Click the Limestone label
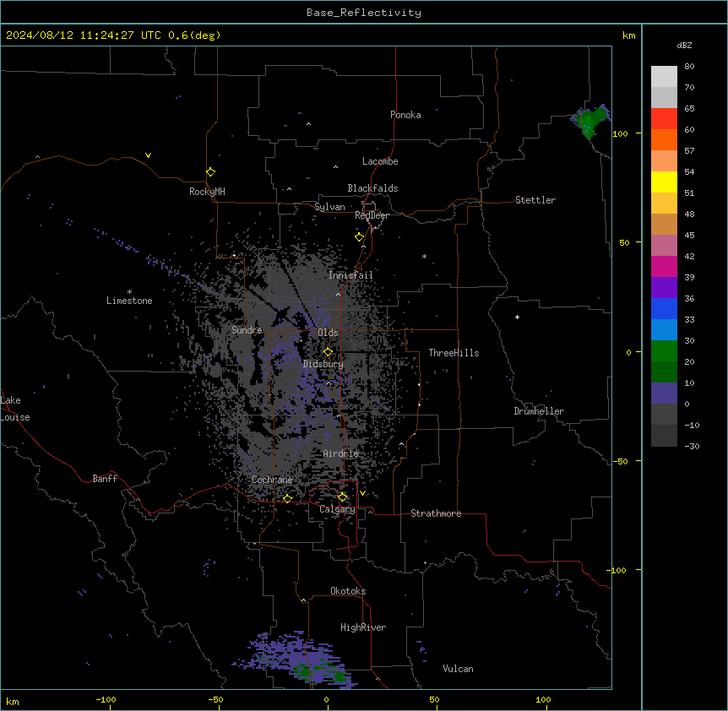The image size is (728, 711). 129,301
